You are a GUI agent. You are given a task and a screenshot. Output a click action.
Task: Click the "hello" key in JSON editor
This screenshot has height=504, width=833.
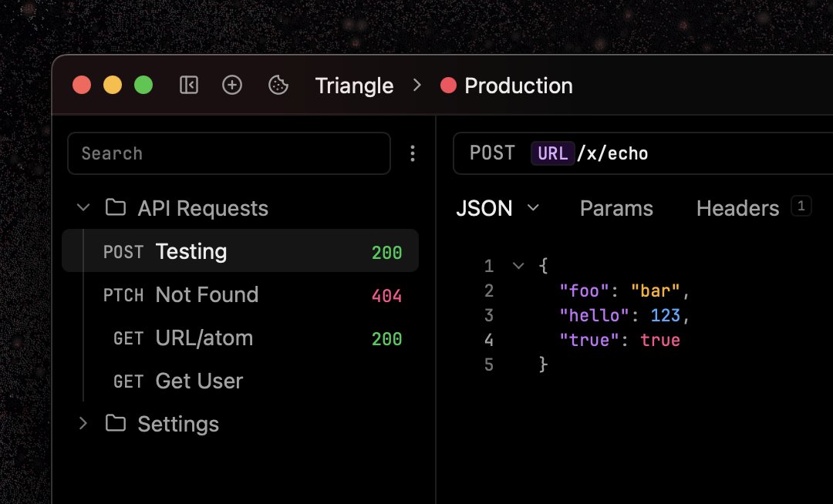[x=595, y=316]
